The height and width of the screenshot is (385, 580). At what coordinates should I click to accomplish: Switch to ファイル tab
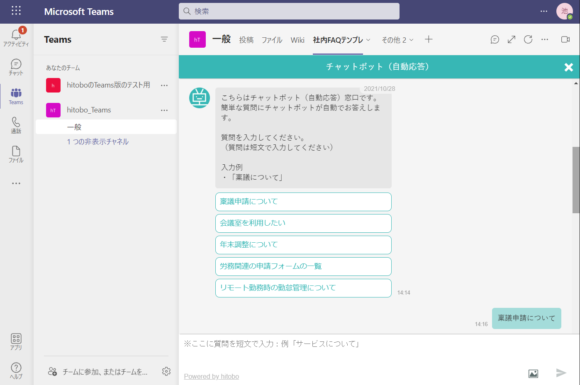coord(272,40)
